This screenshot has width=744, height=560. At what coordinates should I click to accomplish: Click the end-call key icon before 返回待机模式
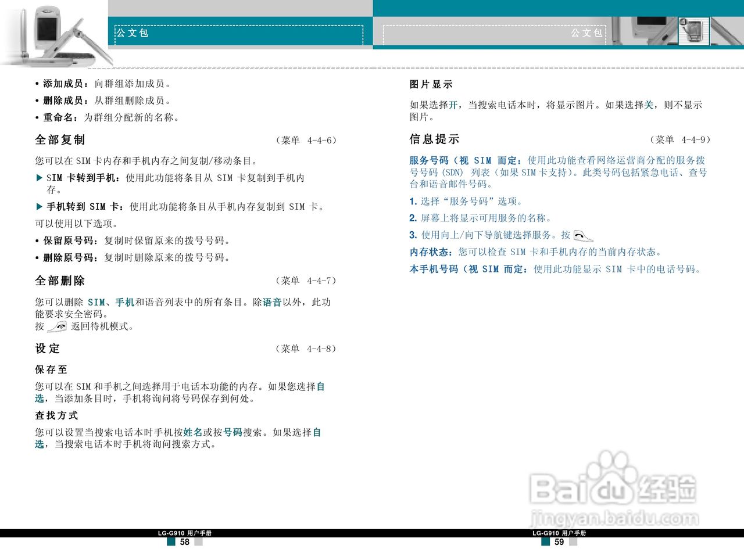pos(57,327)
